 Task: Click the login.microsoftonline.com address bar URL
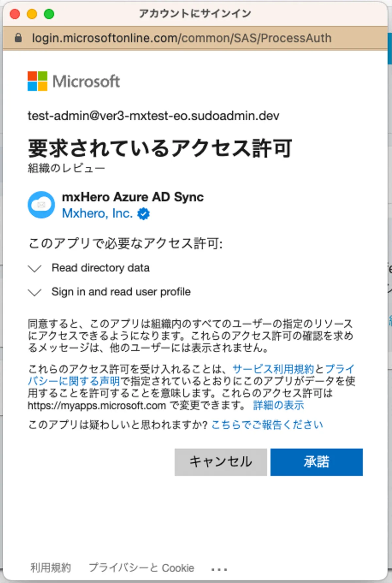pos(181,38)
